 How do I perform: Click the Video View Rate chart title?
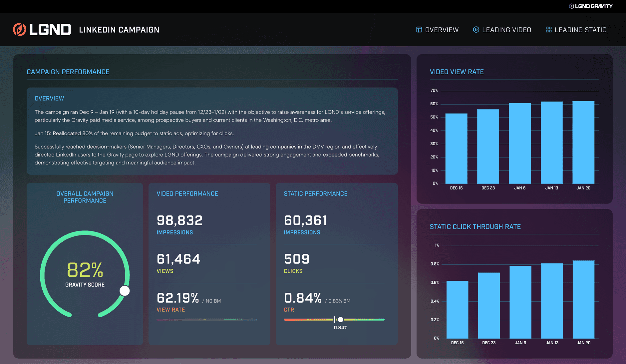(457, 72)
